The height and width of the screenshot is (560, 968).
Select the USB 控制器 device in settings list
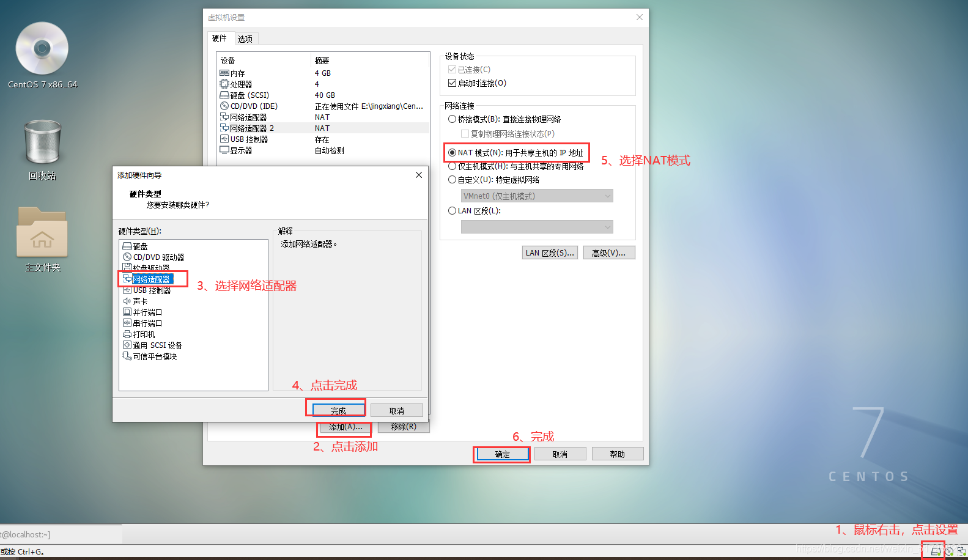click(323, 139)
